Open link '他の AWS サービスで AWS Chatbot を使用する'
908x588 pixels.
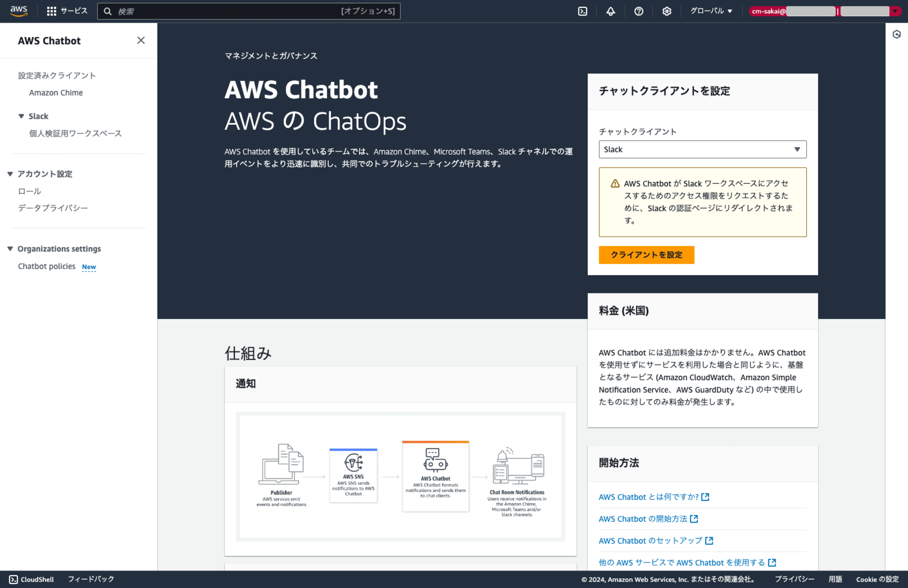tap(682, 563)
